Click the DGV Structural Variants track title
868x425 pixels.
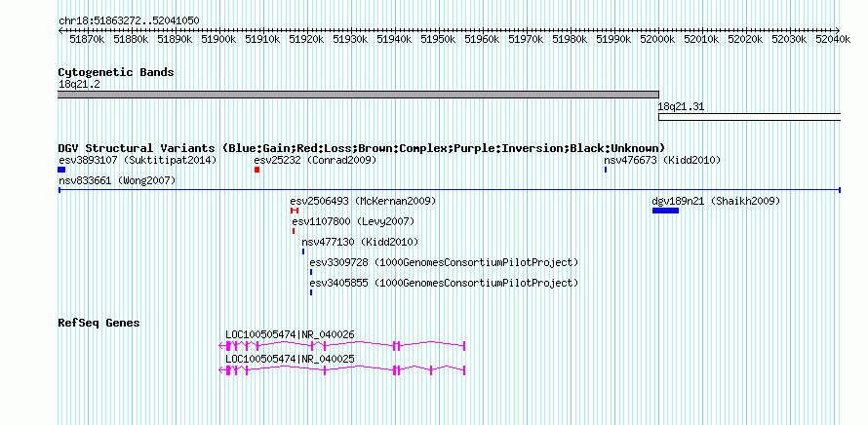tap(362, 148)
